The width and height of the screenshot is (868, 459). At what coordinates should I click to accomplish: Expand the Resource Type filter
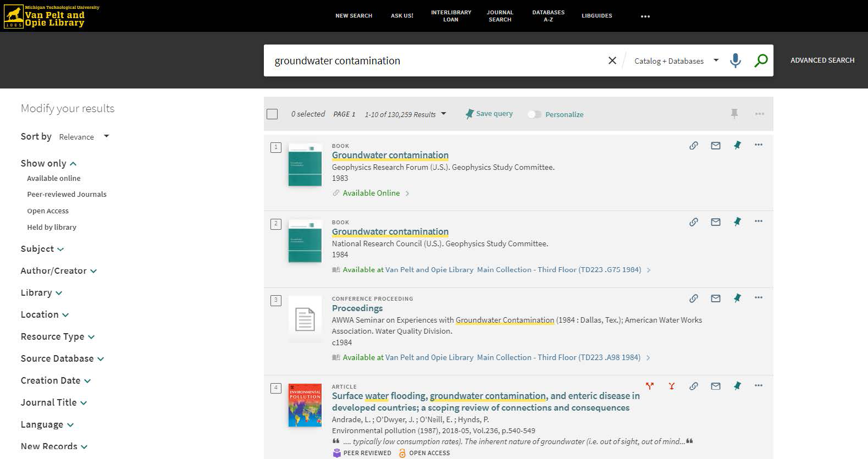click(x=58, y=336)
